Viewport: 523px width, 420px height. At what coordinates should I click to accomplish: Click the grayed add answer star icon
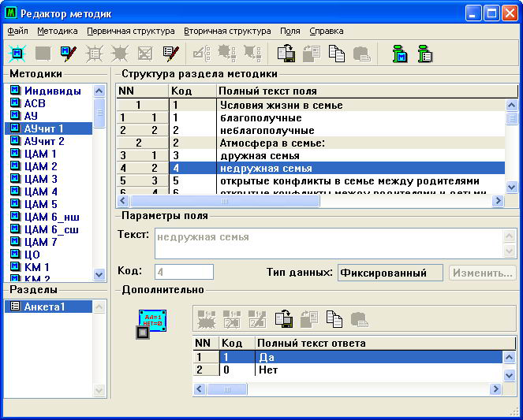[x=207, y=319]
